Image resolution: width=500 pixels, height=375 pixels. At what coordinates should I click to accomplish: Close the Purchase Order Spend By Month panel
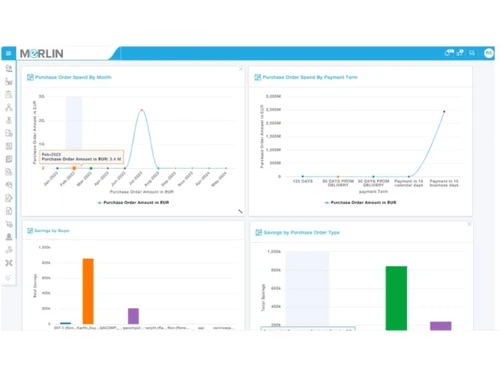click(241, 69)
